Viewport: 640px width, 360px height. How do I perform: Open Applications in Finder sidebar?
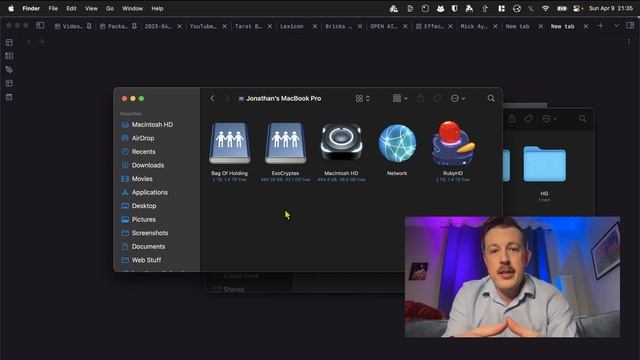pyautogui.click(x=145, y=192)
